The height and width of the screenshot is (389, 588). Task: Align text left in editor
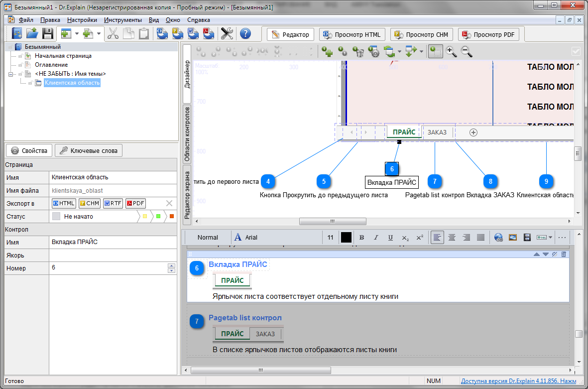point(437,238)
